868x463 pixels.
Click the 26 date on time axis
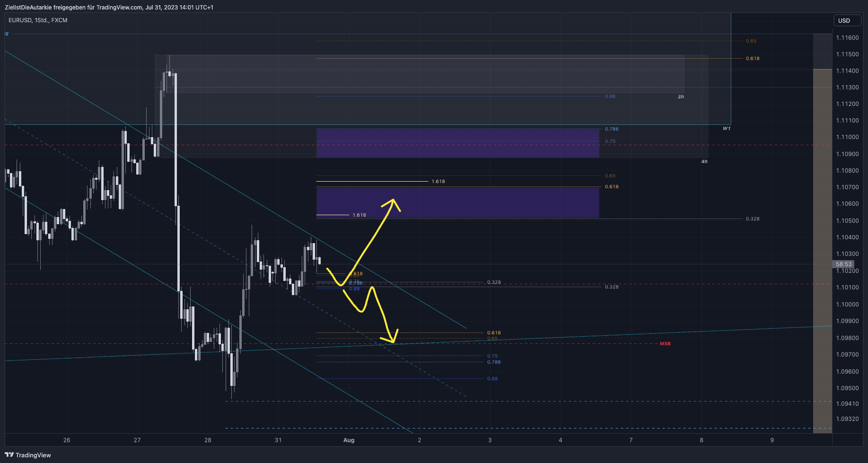[x=67, y=440]
